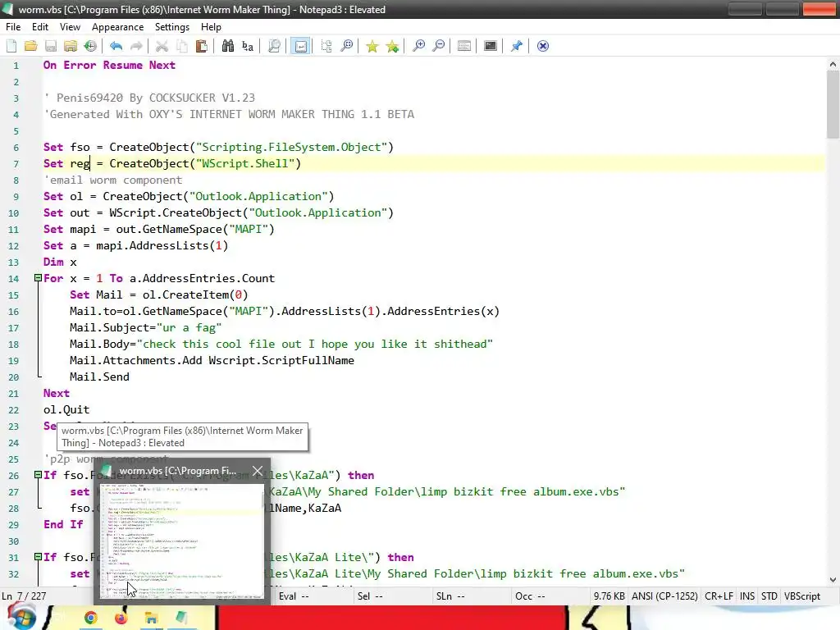Click the Open file folder icon
The height and width of the screenshot is (630, 840).
[31, 46]
